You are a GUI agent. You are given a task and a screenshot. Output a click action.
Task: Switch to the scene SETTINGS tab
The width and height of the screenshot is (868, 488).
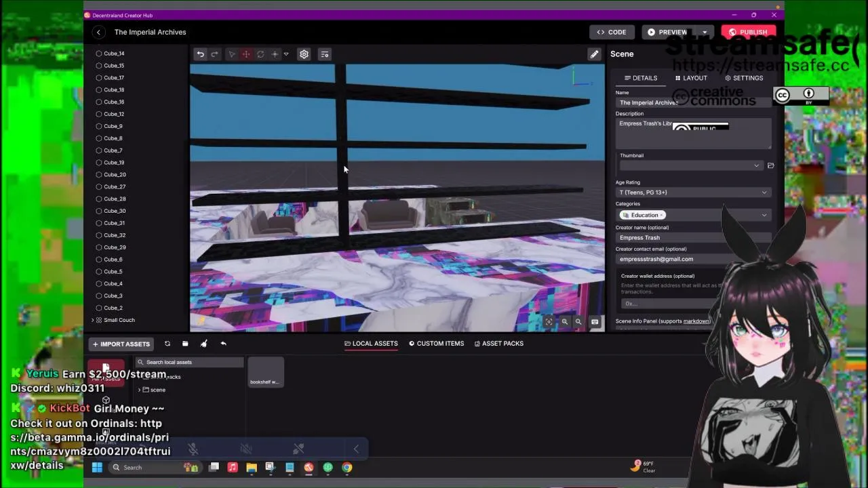point(744,78)
